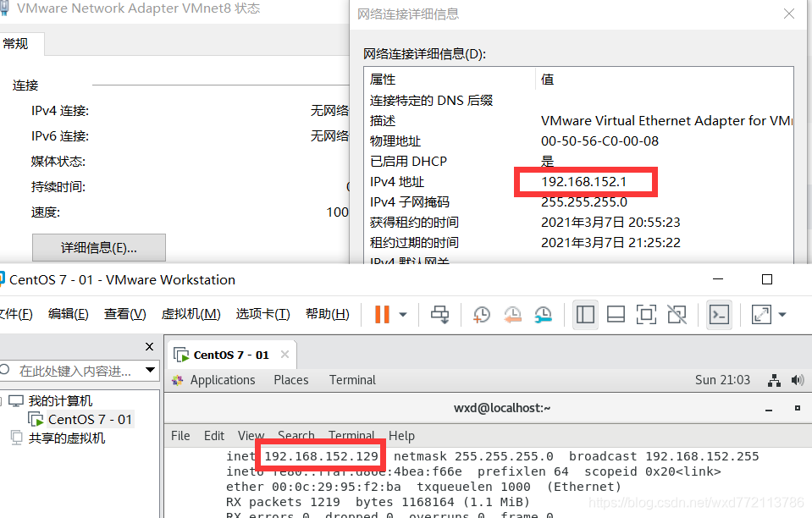812x518 pixels.
Task: Toggle Unity mode icon in toolbar
Action: pyautogui.click(x=677, y=314)
